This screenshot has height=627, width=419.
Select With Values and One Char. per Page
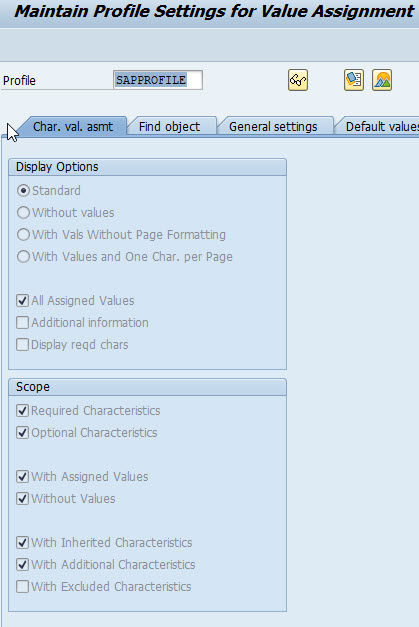coord(23,257)
